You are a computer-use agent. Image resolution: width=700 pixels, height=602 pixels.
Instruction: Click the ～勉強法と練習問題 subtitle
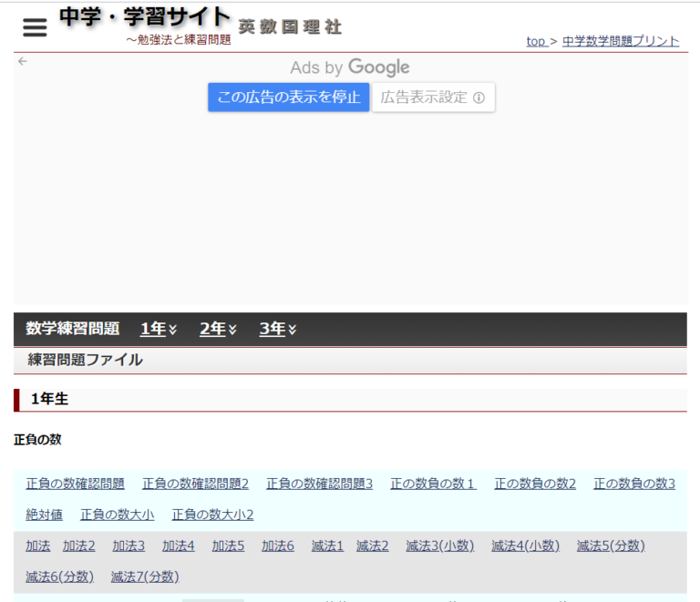(x=179, y=40)
